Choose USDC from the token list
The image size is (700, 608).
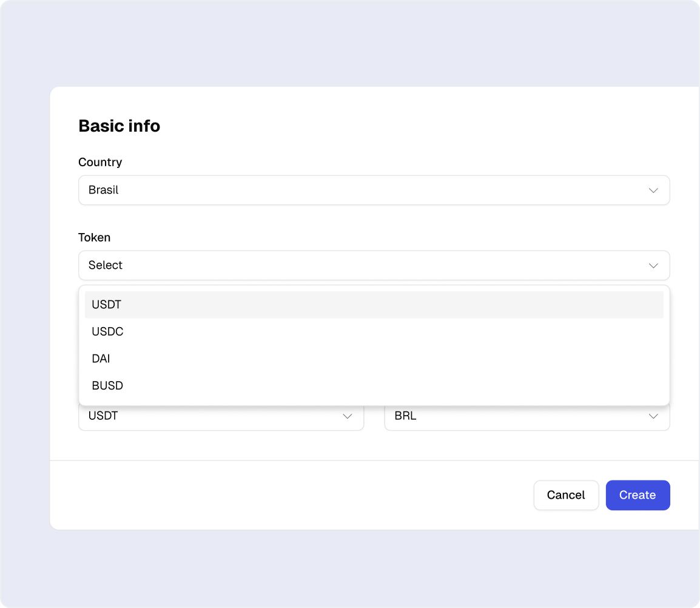[374, 331]
